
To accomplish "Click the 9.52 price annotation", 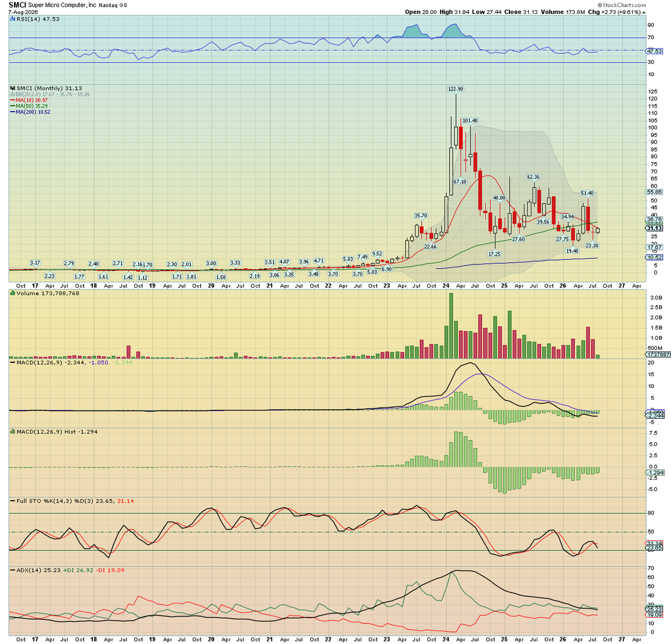I will (377, 254).
